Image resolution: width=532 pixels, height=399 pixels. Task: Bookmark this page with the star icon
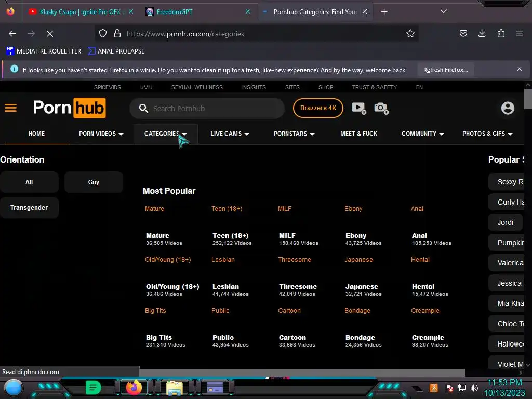point(410,33)
